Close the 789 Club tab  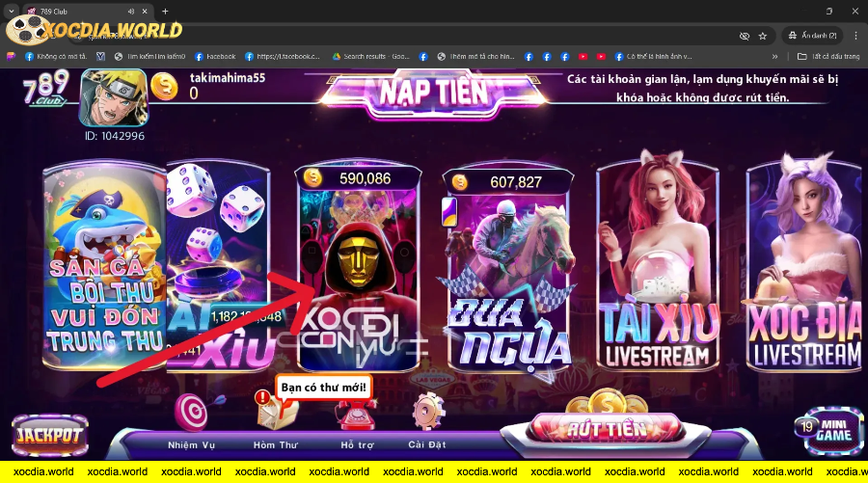click(x=145, y=11)
